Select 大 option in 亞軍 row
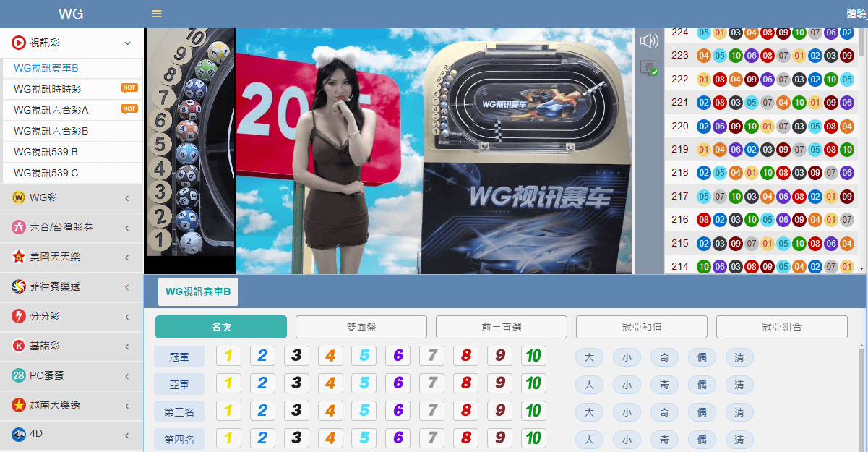 (x=589, y=385)
